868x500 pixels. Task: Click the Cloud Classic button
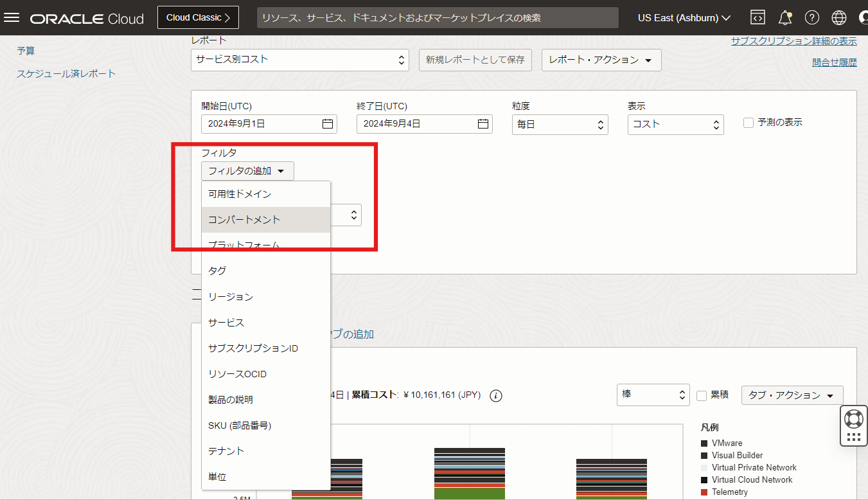point(198,17)
